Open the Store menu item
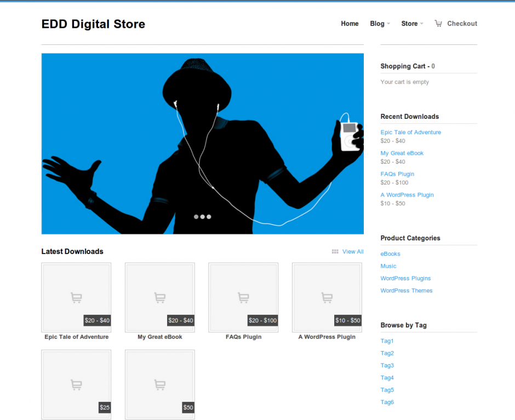This screenshot has width=515, height=420. [409, 24]
